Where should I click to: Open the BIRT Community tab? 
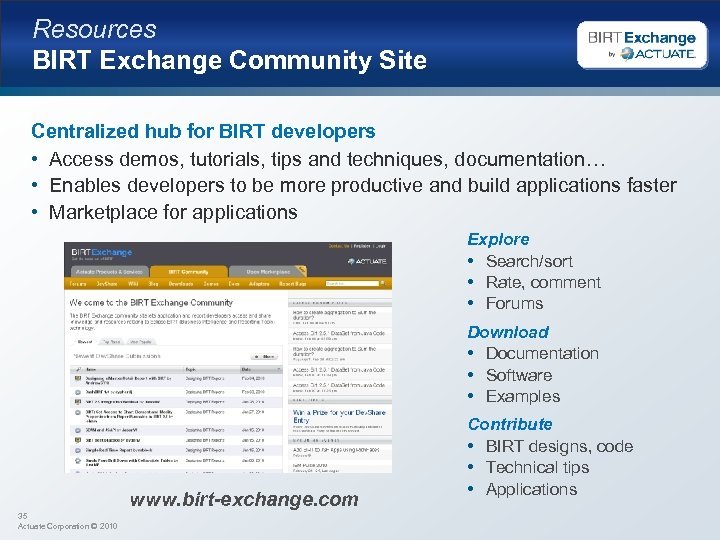(188, 271)
